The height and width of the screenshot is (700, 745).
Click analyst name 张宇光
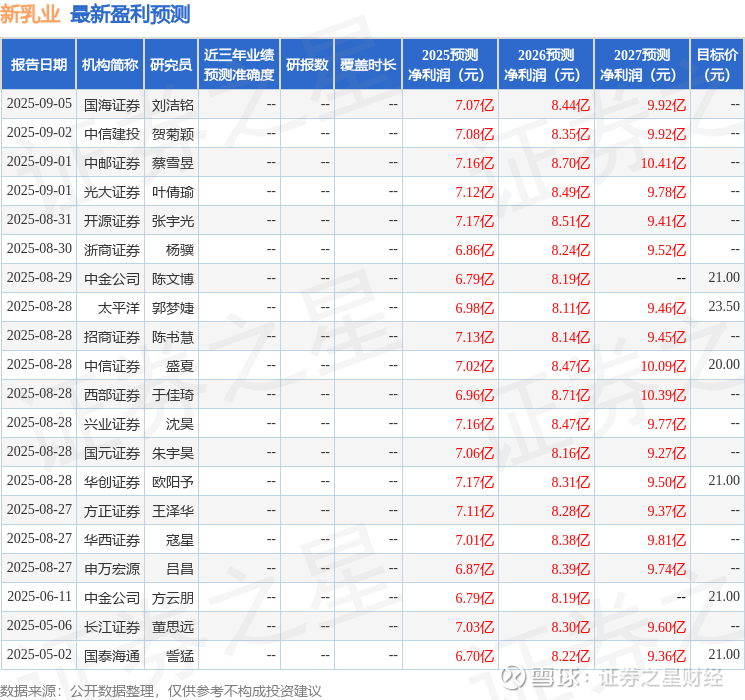pos(173,221)
